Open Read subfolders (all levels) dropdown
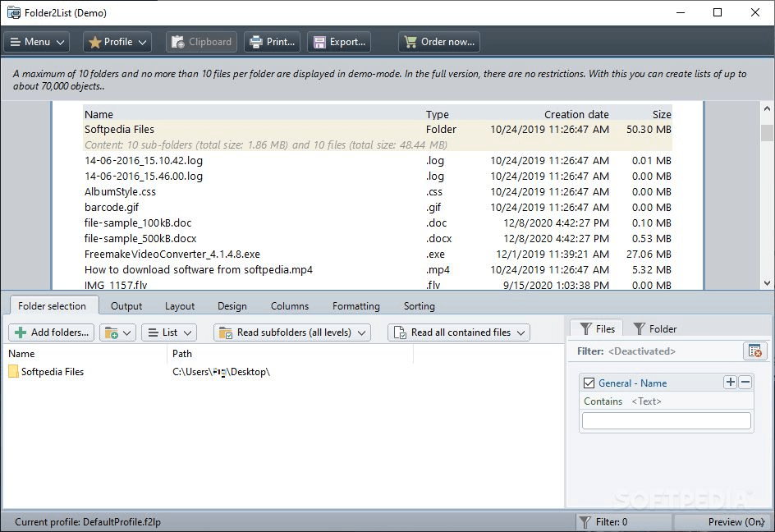This screenshot has width=775, height=532. [x=292, y=332]
